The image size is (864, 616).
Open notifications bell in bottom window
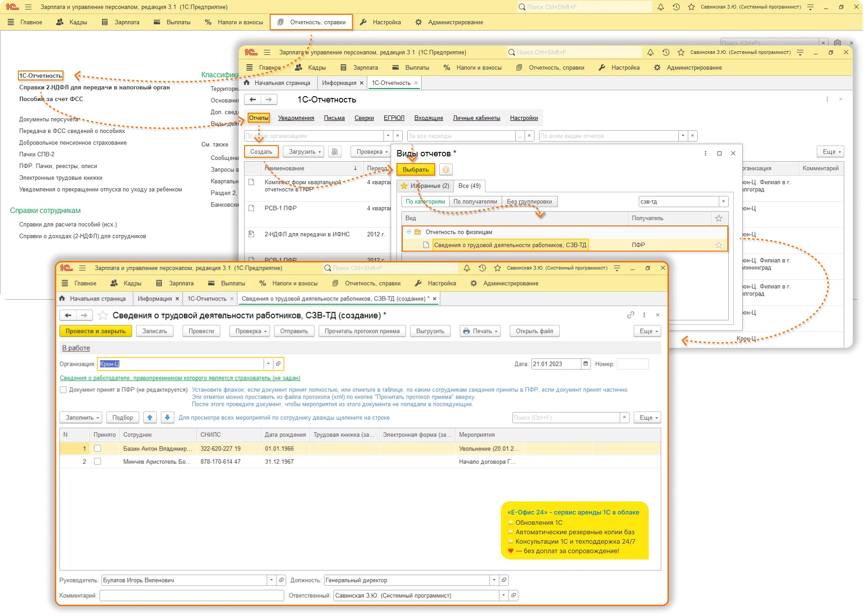click(467, 268)
